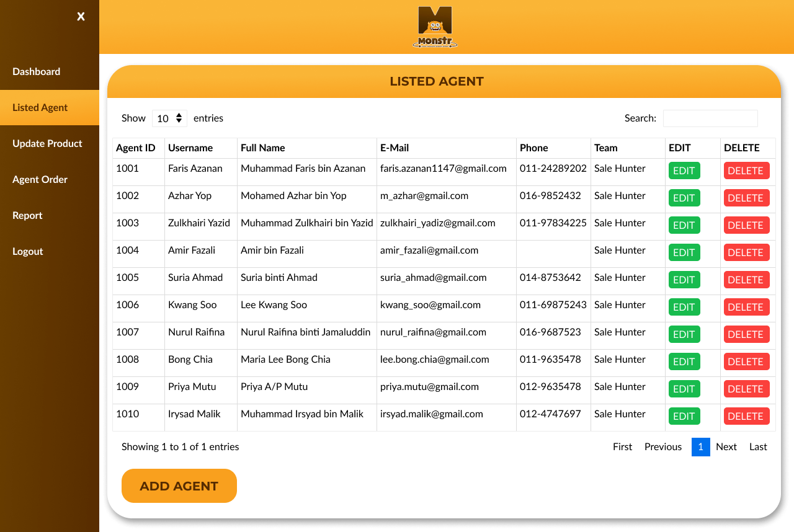Open the Dashboard from sidebar
Viewport: 794px width, 532px height.
coord(36,71)
